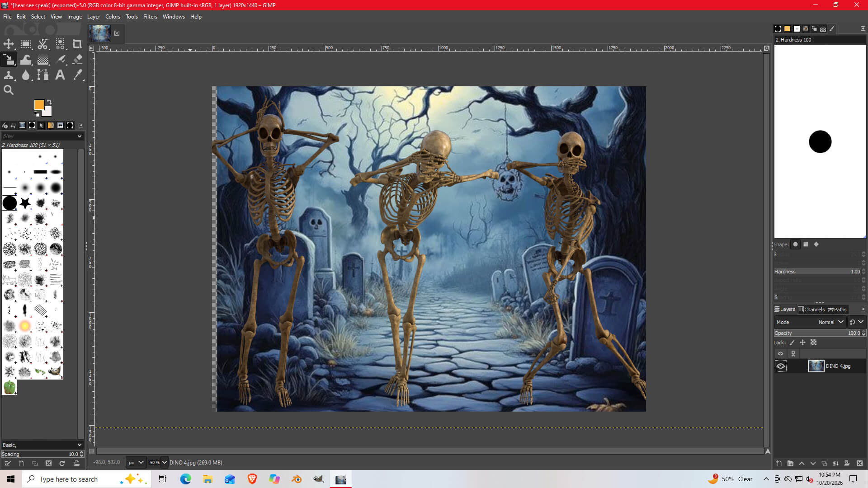Select the Warp Transform wave tool
This screenshot has height=488, width=868.
(26, 60)
